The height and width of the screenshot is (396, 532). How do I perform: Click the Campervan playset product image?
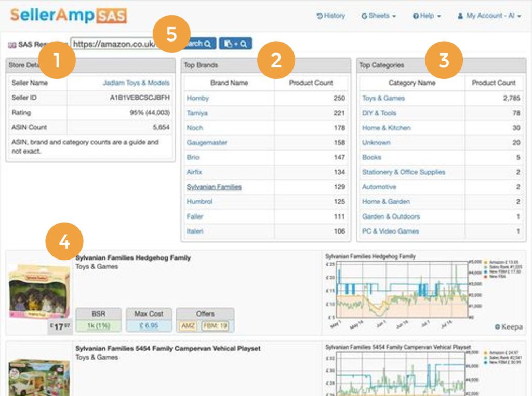pos(39,377)
